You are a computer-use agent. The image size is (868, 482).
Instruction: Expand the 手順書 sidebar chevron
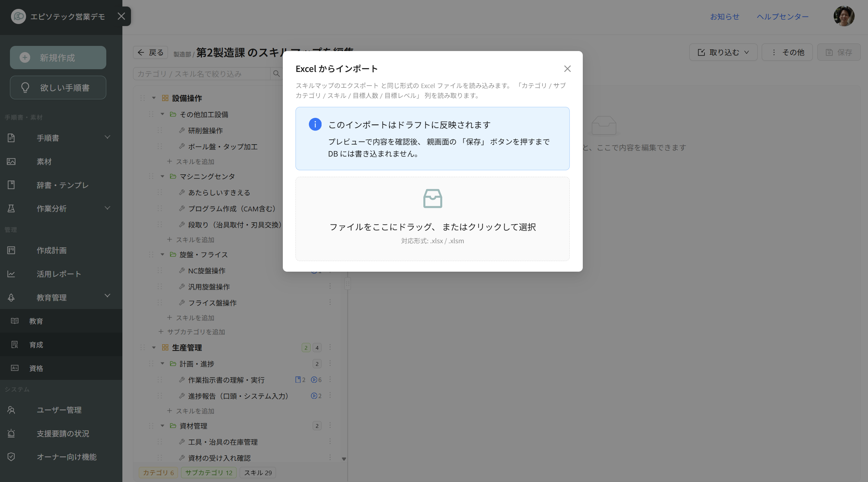[x=107, y=137]
